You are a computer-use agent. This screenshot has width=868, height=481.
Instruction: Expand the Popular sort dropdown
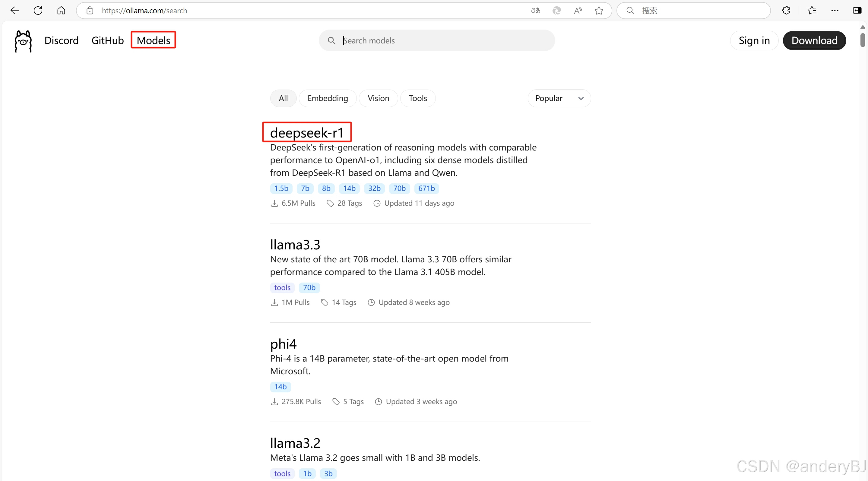click(559, 98)
